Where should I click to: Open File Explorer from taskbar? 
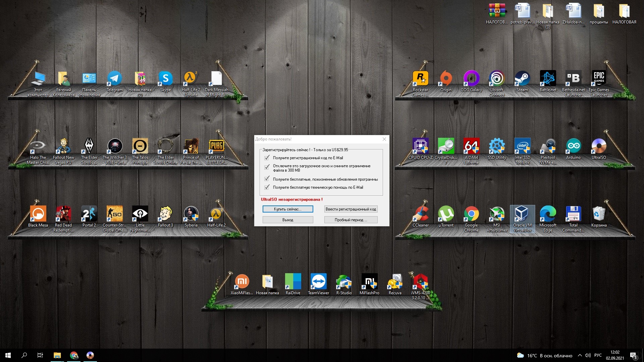click(x=57, y=355)
